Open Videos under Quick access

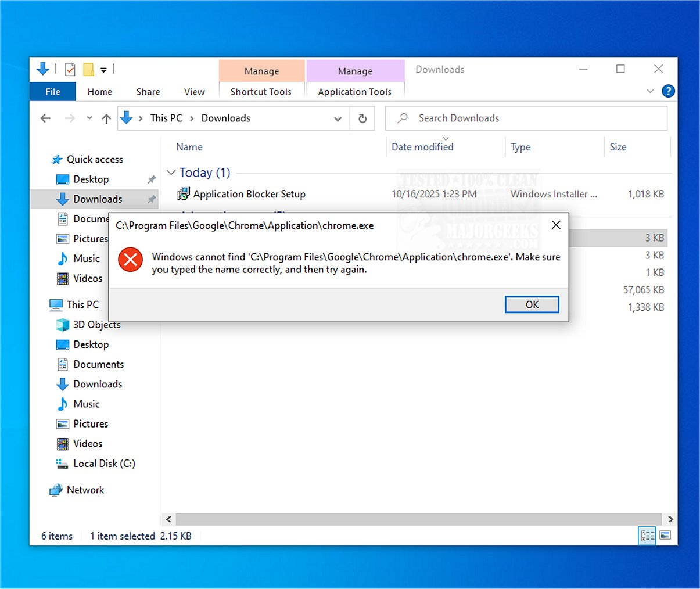coord(88,278)
